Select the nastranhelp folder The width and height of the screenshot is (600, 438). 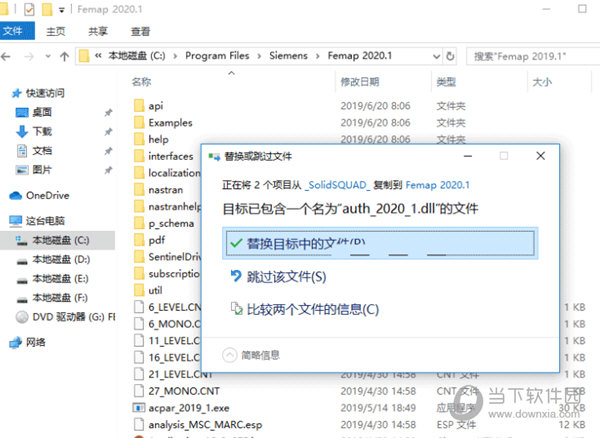(x=174, y=207)
